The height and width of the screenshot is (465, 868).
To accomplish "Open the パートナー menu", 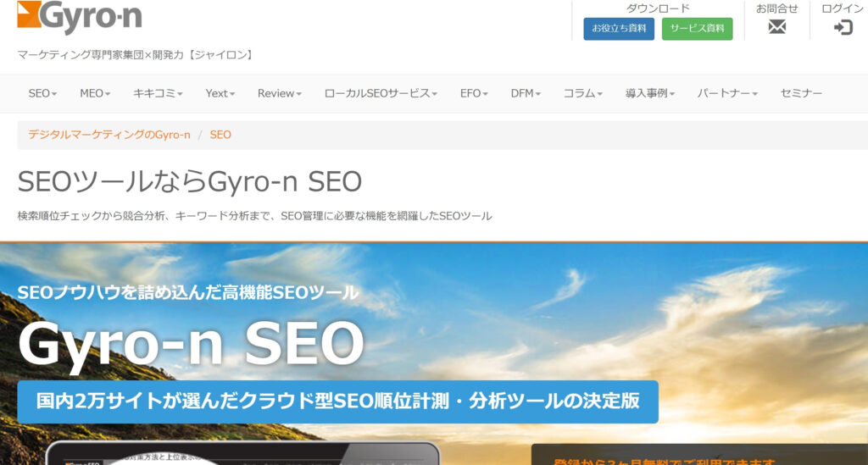I will 727,93.
